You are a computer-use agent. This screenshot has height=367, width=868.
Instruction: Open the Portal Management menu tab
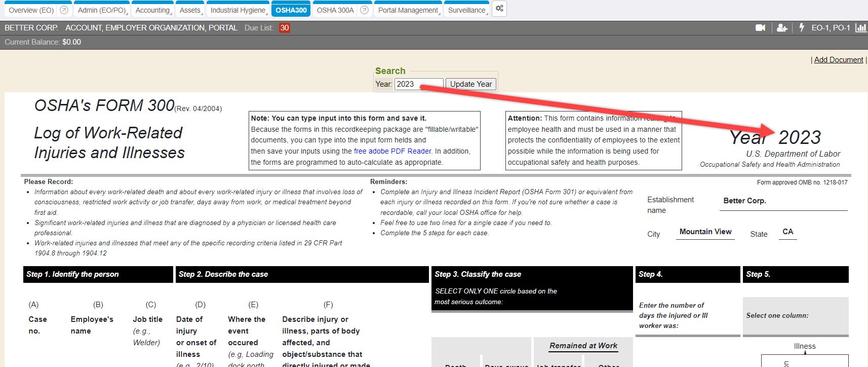coord(408,10)
